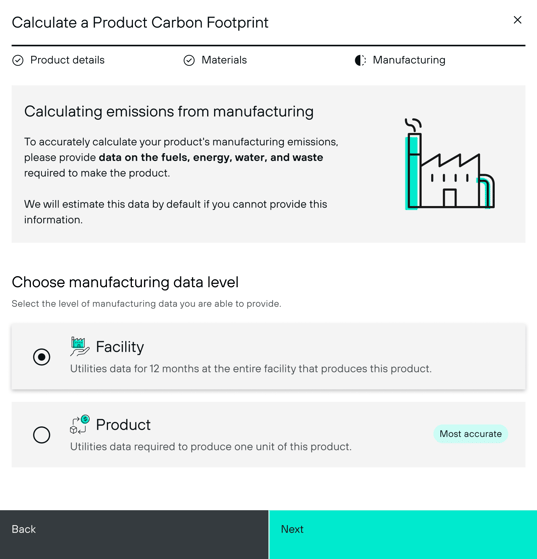The height and width of the screenshot is (559, 537).
Task: Click the Product utilities data description
Action: coord(211,447)
